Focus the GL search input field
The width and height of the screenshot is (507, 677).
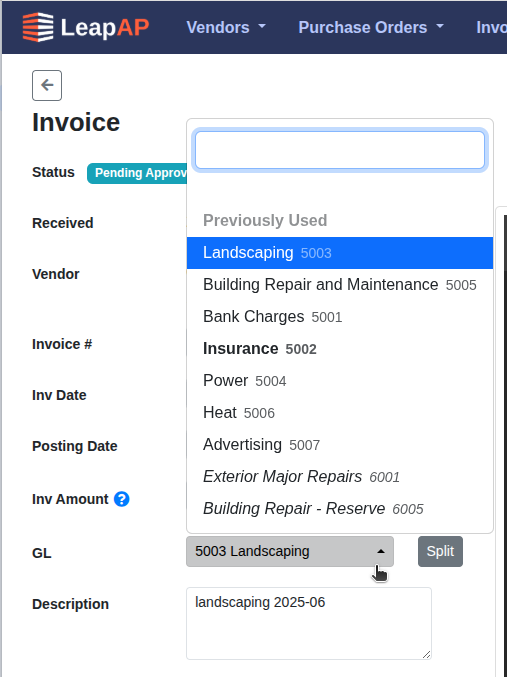[340, 150]
